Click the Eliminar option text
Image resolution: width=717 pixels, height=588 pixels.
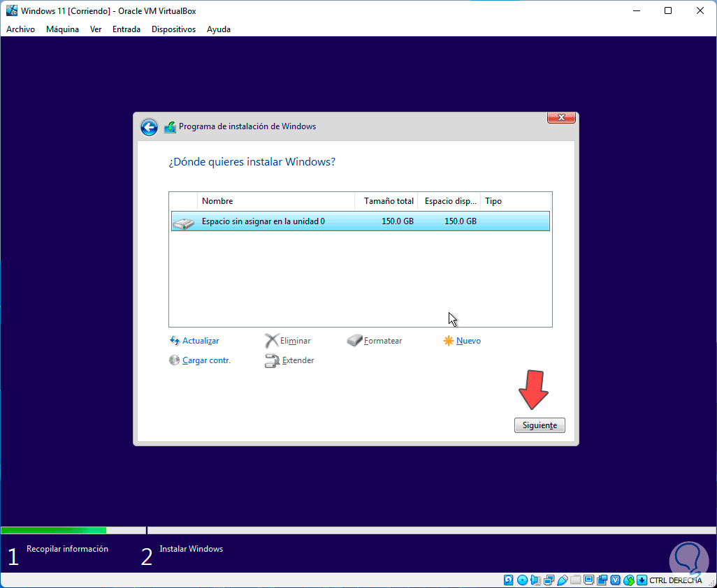coord(296,341)
